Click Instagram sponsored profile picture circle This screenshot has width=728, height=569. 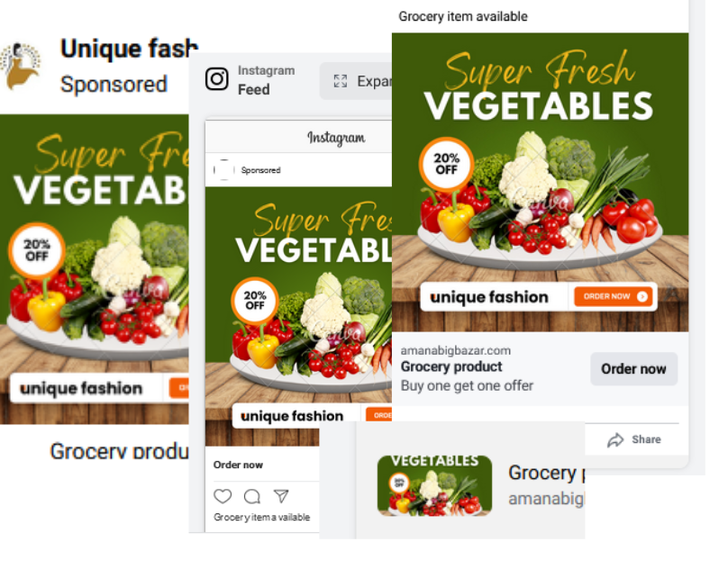coord(223,170)
